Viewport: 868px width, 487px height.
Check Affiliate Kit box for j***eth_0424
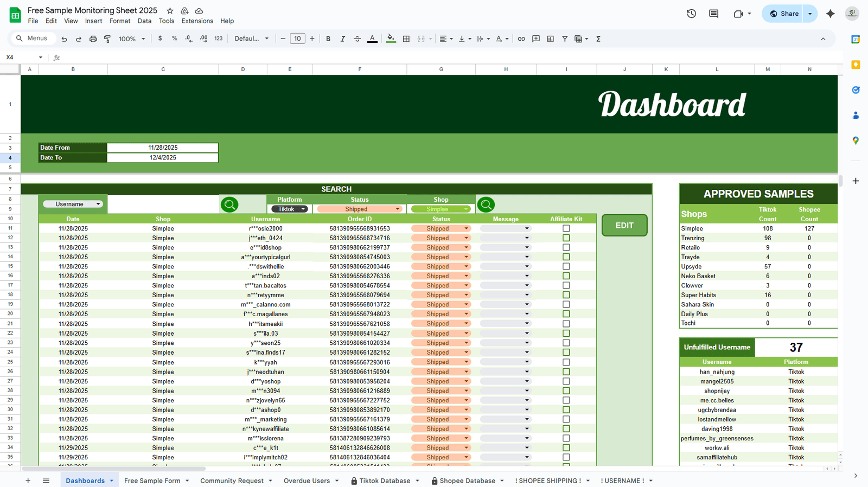tap(566, 238)
